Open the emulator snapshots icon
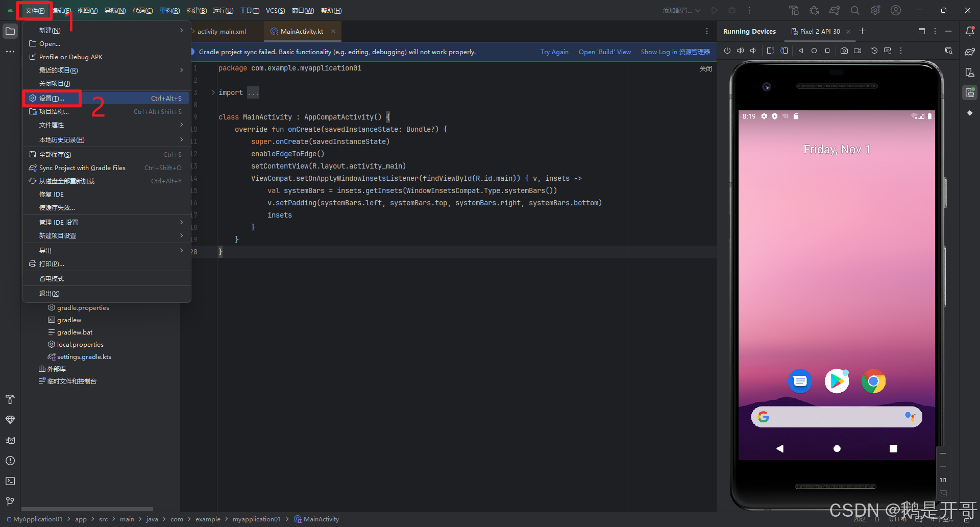 [x=874, y=51]
